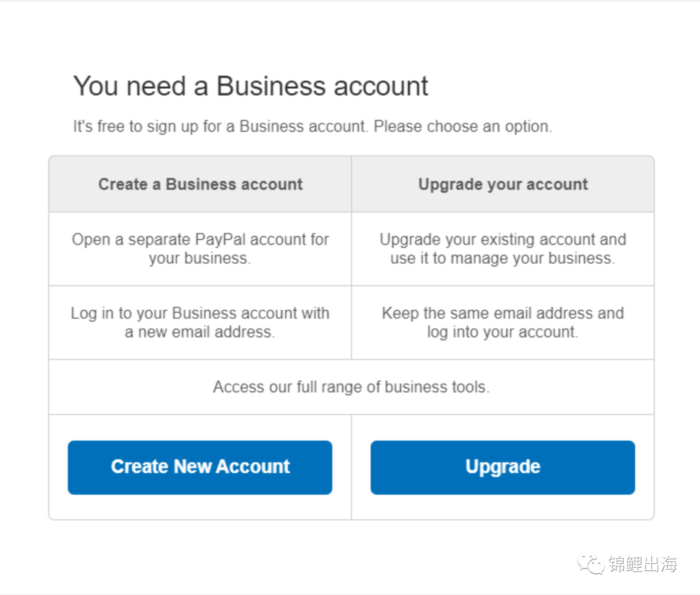Viewport: 700px width, 595px height.
Task: Click the 锦鲤出海 watermark text
Action: coord(642,564)
